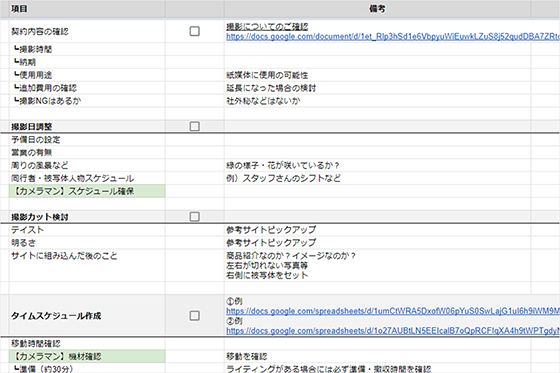Click the green 【カメラマン】機材確認 cell
The width and height of the screenshot is (560, 373).
click(x=87, y=357)
